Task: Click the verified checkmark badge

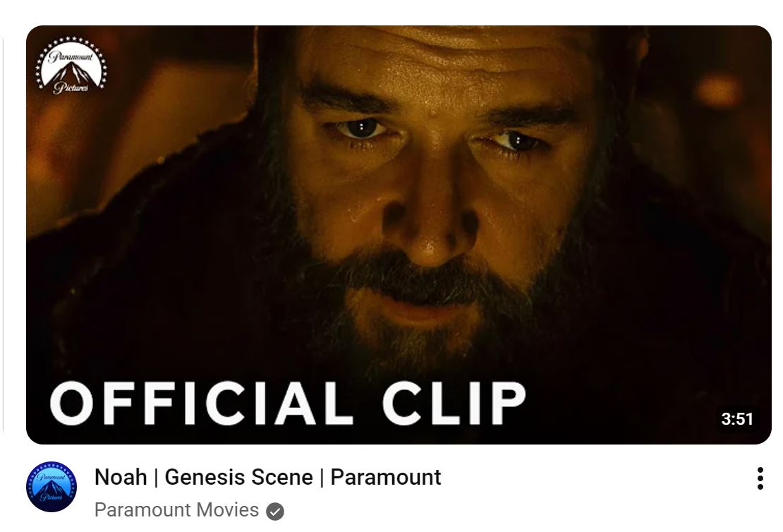Action: pyautogui.click(x=274, y=511)
